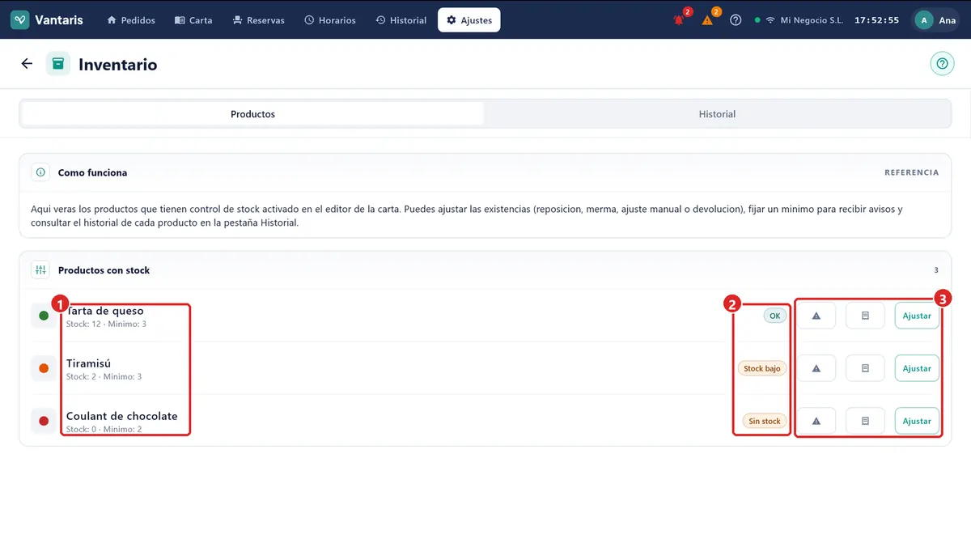This screenshot has width=971, height=560.
Task: Open the Ana user profile avatar
Action: click(924, 20)
